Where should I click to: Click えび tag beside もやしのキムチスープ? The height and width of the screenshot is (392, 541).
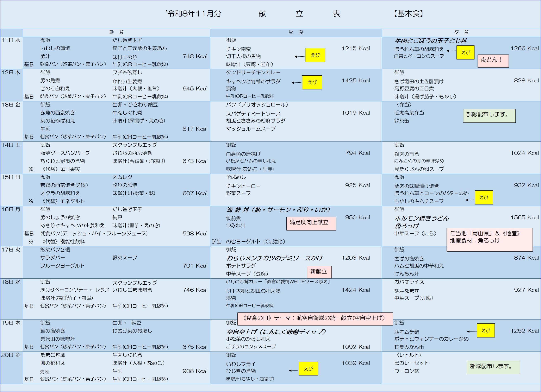(x=484, y=197)
